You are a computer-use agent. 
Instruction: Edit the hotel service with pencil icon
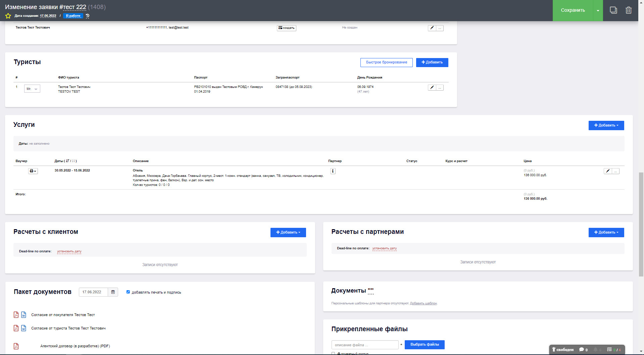(x=607, y=171)
